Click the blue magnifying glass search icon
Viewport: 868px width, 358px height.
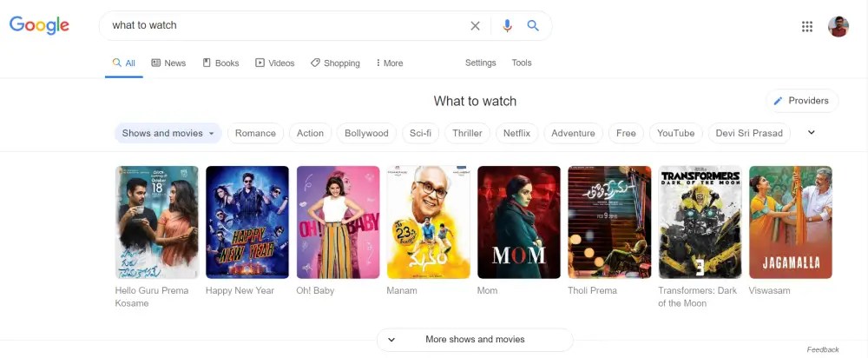[x=533, y=25]
